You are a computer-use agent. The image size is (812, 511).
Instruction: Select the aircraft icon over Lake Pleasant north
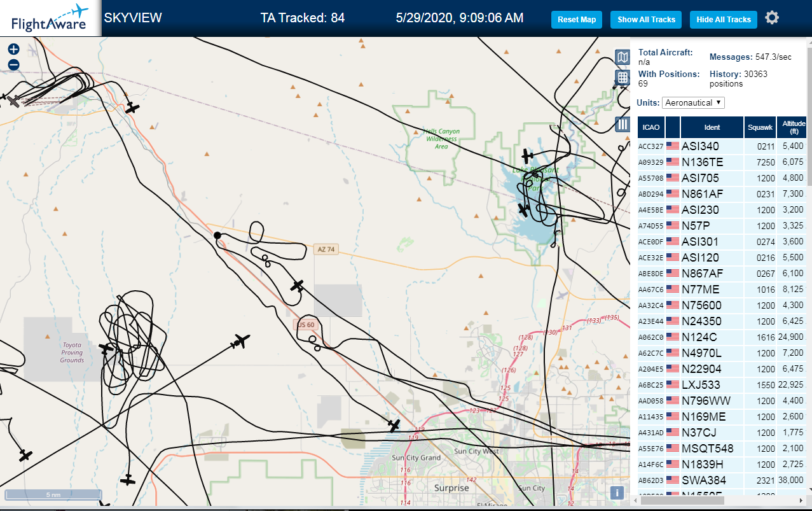pos(527,156)
